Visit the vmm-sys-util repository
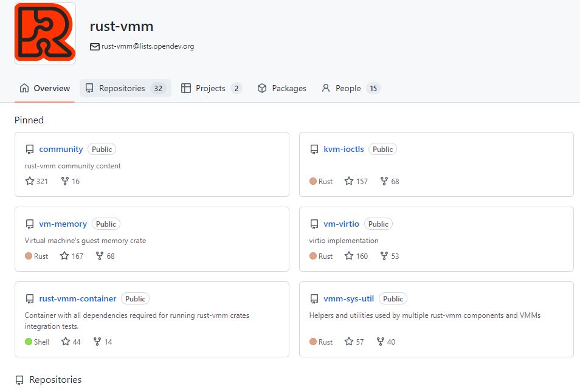This screenshot has height=392, width=580. 348,298
